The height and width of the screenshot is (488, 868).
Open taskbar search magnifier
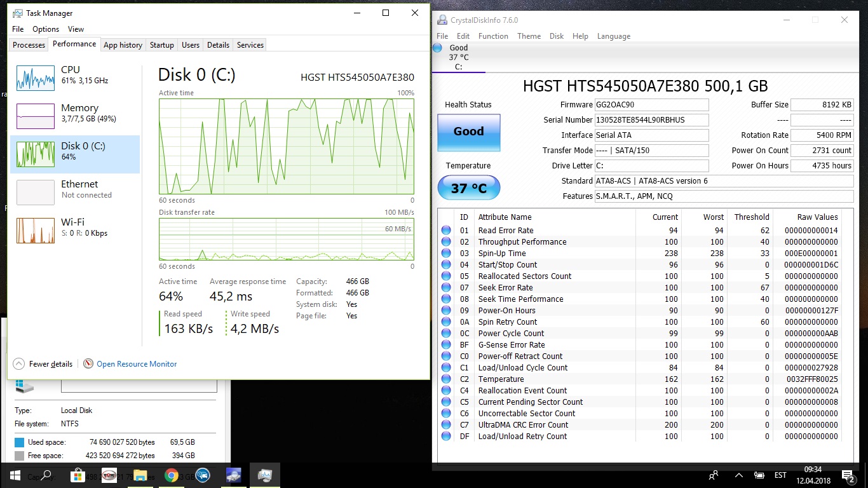[46, 475]
